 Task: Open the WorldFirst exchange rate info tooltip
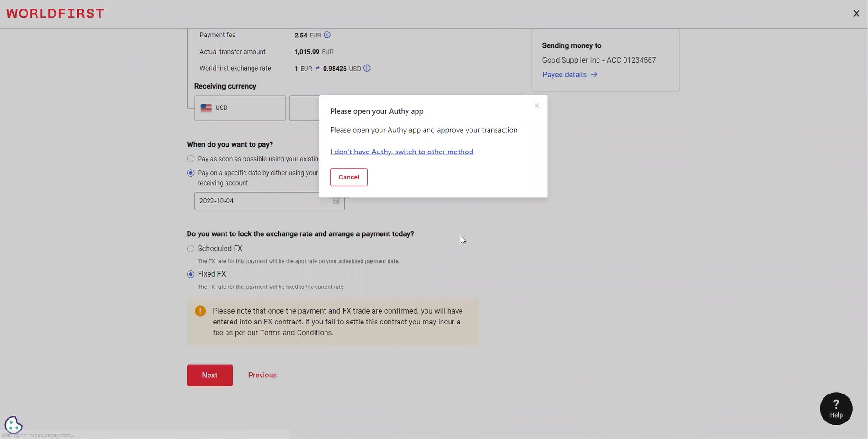366,68
